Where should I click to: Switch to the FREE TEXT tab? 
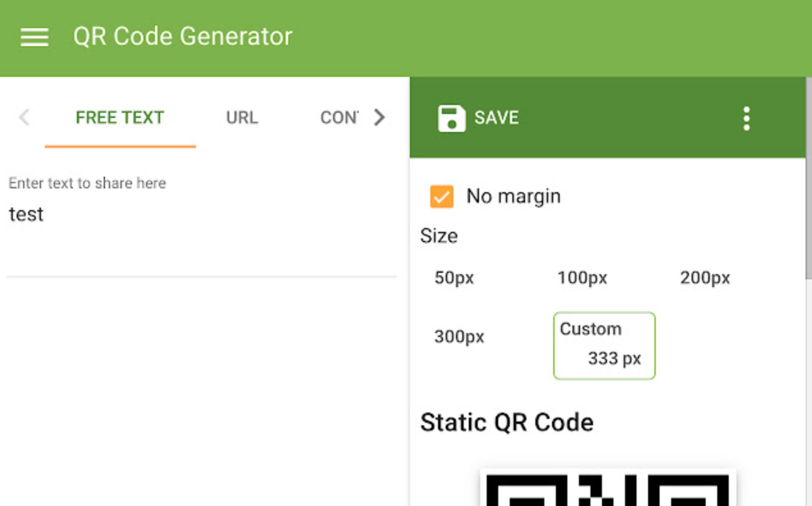(x=120, y=118)
